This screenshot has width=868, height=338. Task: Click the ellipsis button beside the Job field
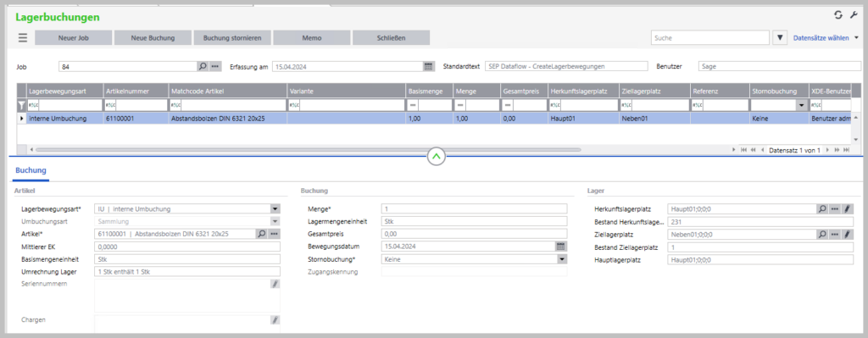coord(214,66)
